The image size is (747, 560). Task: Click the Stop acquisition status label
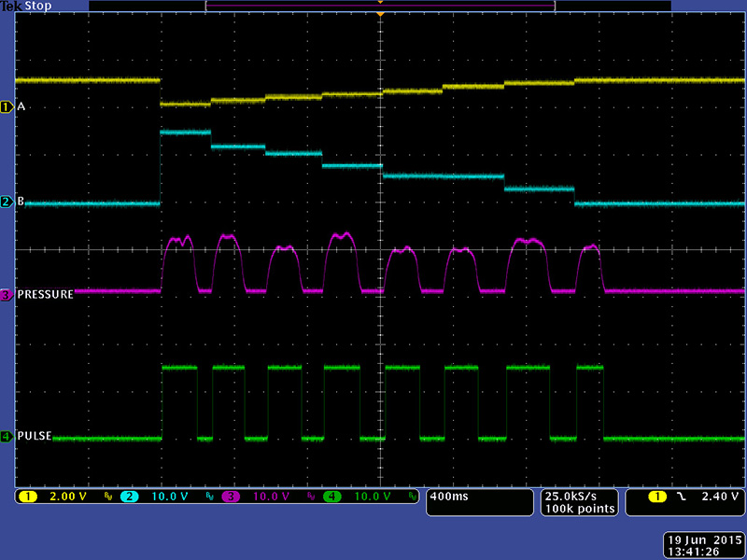pos(36,6)
